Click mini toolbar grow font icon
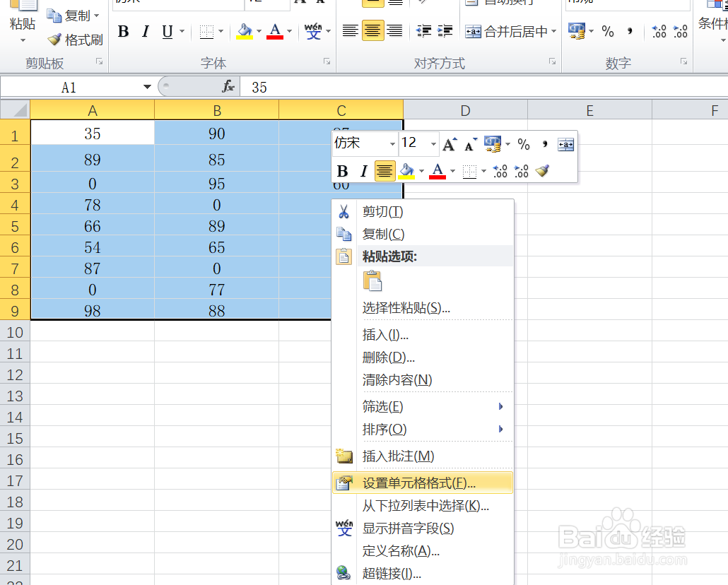 (x=450, y=144)
